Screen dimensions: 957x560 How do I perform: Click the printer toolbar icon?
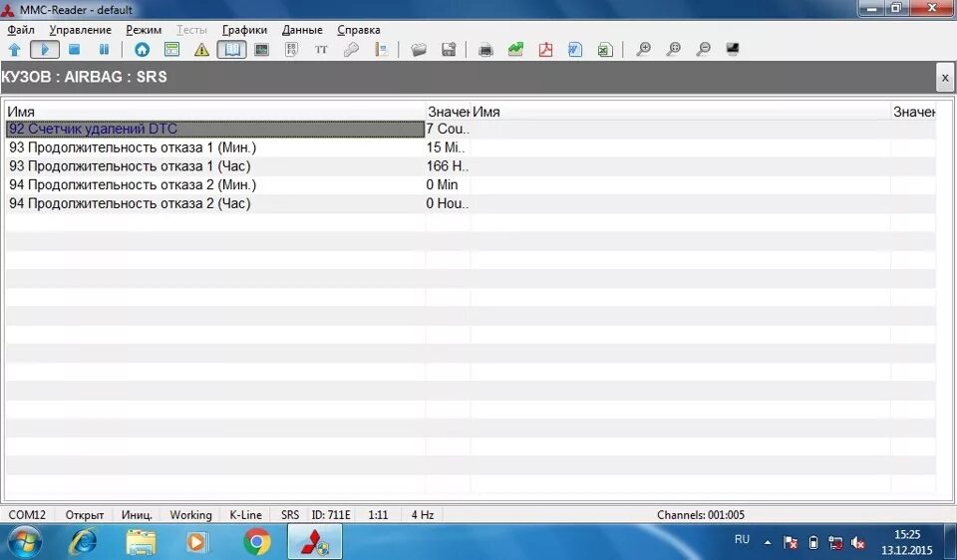(485, 50)
